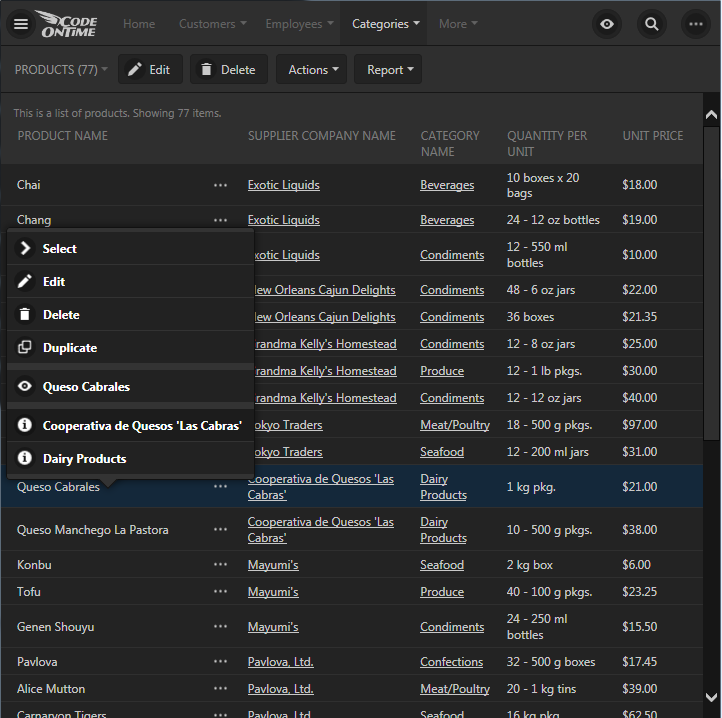
Task: Open the three-dots menu for Pavlova row
Action: tap(221, 661)
